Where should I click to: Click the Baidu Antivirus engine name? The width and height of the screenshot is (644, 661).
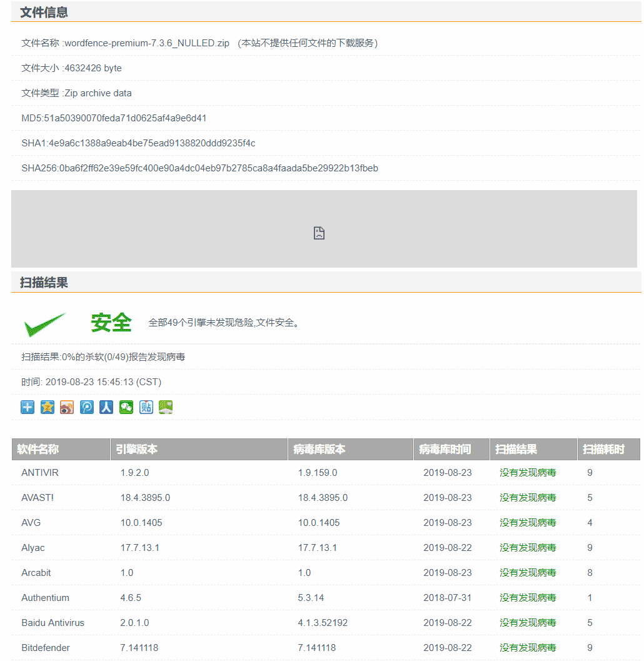click(53, 623)
